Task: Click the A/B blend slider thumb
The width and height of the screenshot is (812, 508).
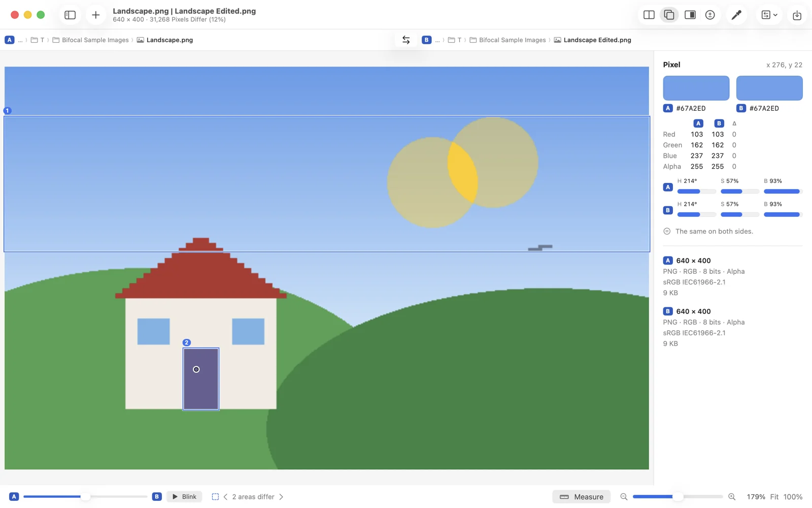Action: [86, 496]
